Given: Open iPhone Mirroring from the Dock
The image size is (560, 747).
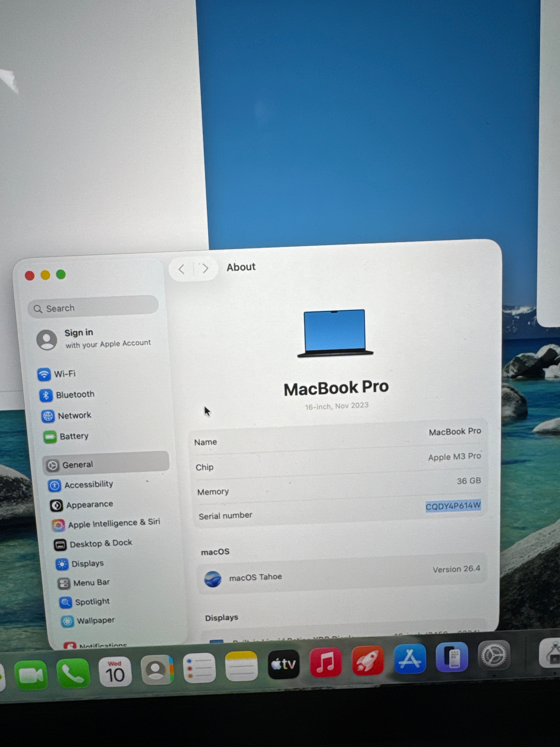Looking at the screenshot, I should coord(452,657).
